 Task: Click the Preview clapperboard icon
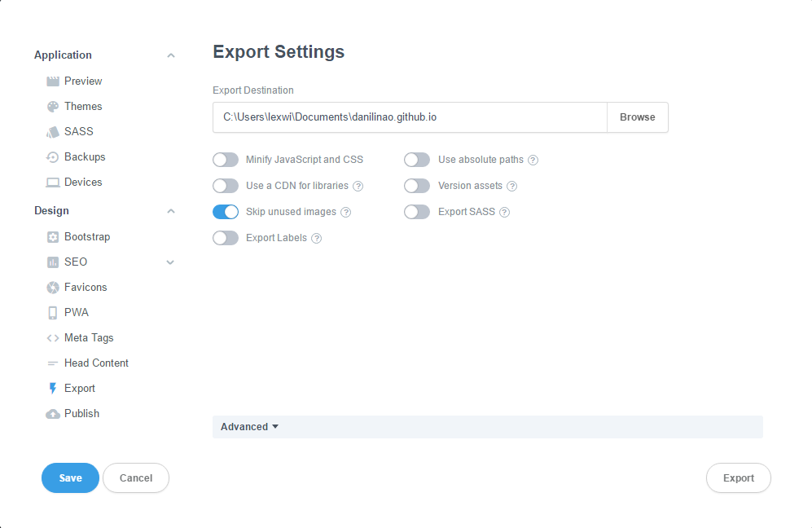pos(53,81)
